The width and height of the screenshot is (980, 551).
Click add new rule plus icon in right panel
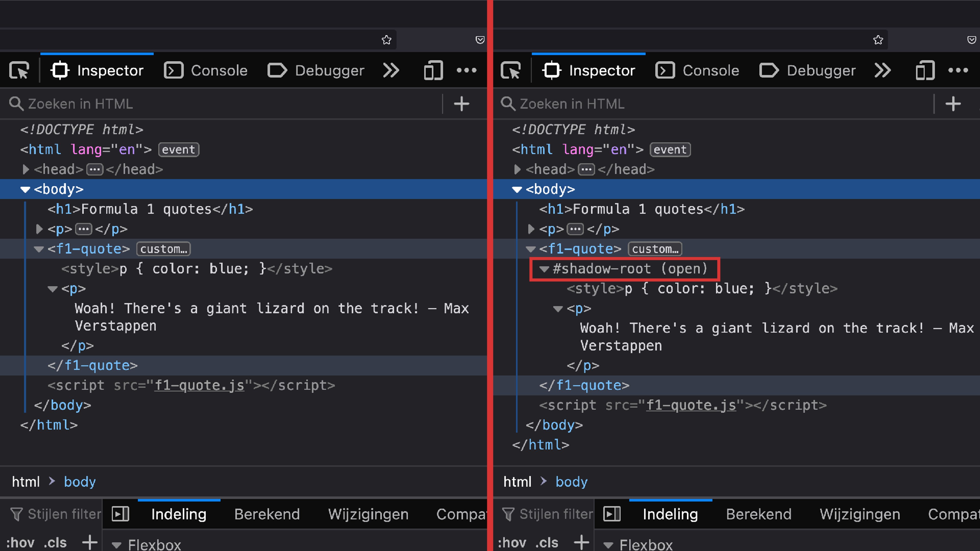(581, 542)
